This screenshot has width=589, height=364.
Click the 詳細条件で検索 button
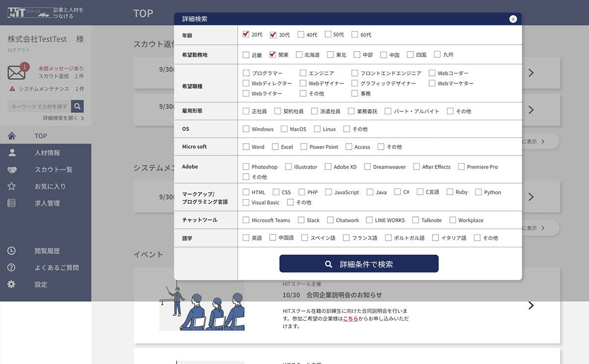(x=359, y=264)
